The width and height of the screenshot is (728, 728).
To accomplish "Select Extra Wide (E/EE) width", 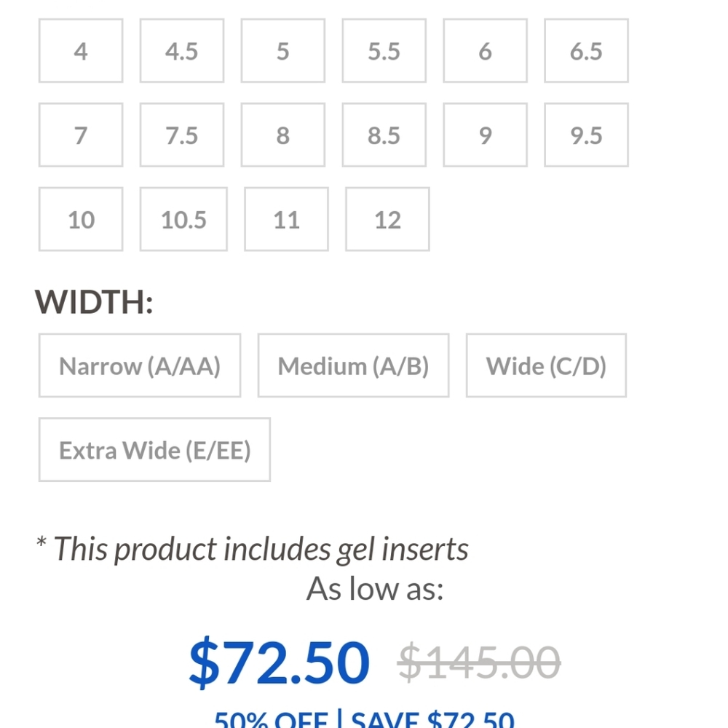I will click(154, 450).
